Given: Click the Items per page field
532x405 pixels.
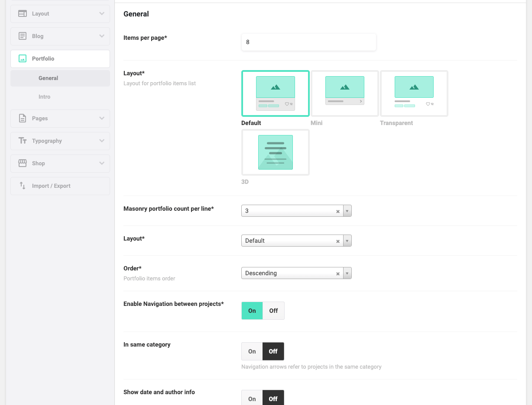Looking at the screenshot, I should coord(309,42).
